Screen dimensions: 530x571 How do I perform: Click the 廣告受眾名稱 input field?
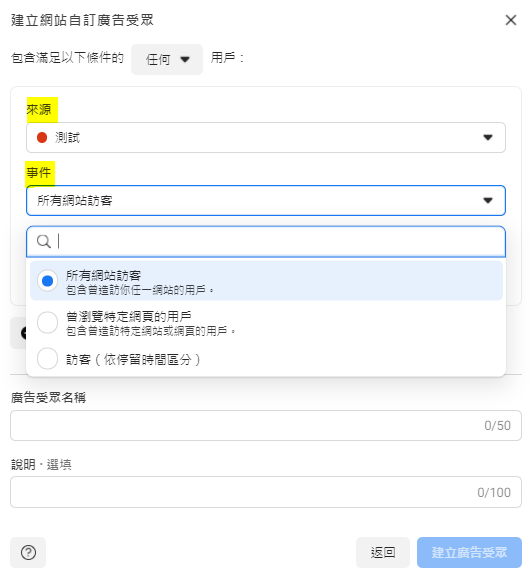click(266, 425)
